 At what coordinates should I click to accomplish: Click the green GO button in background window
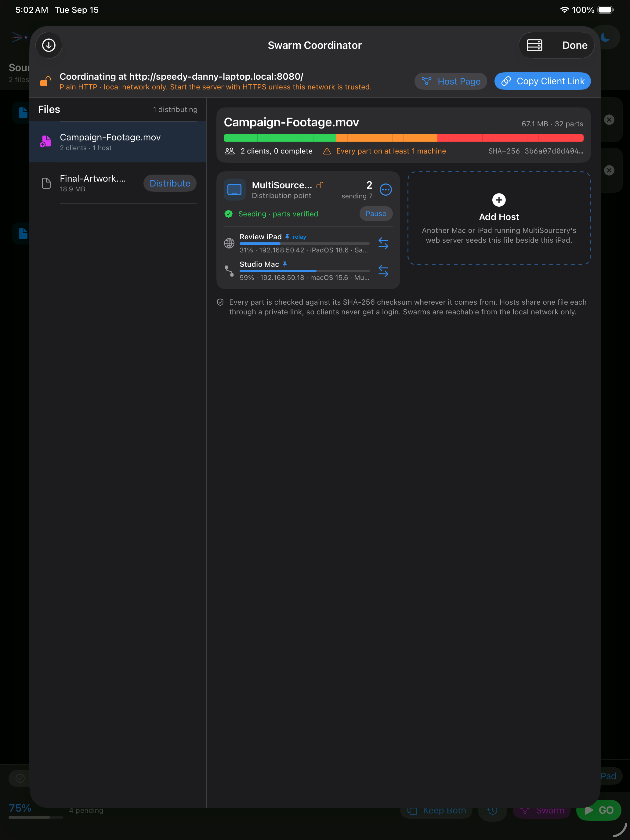(599, 810)
